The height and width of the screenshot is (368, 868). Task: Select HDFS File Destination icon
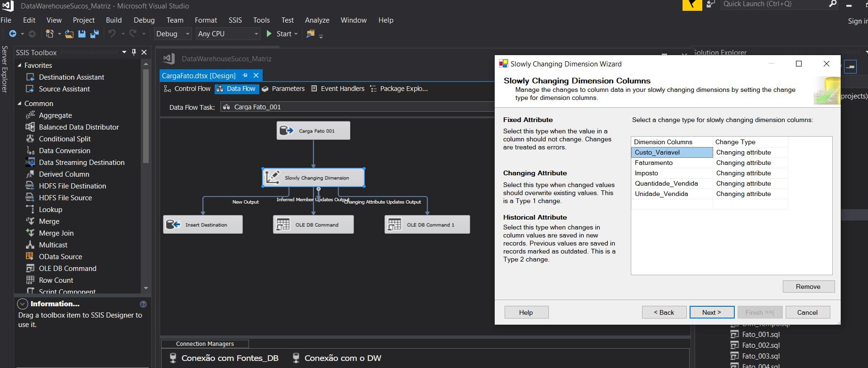[x=30, y=186]
